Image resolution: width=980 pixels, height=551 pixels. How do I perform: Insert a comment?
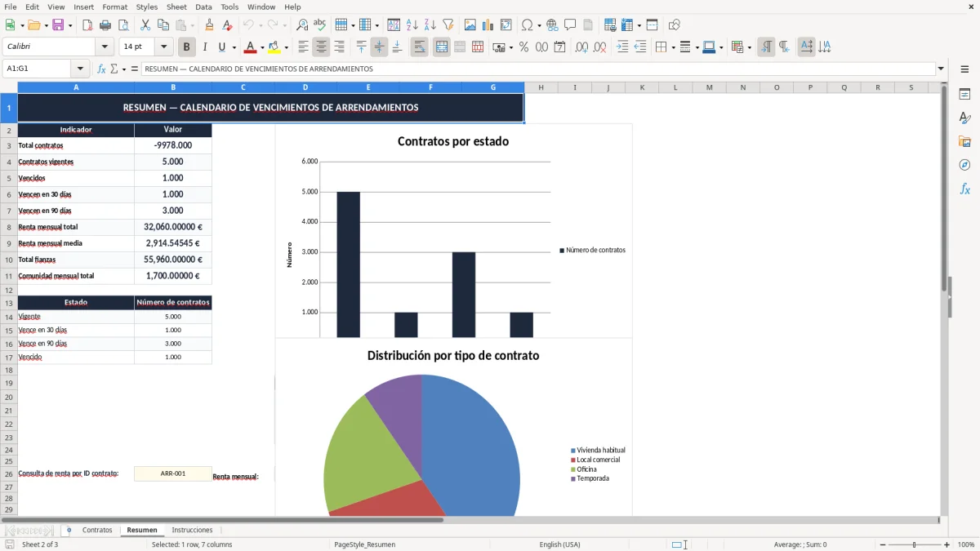(x=570, y=25)
